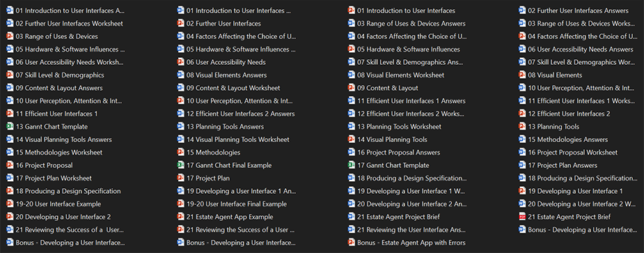
Task: Click the PowerPoint icon of 19-20 User Interface Example
Action: (x=10, y=204)
